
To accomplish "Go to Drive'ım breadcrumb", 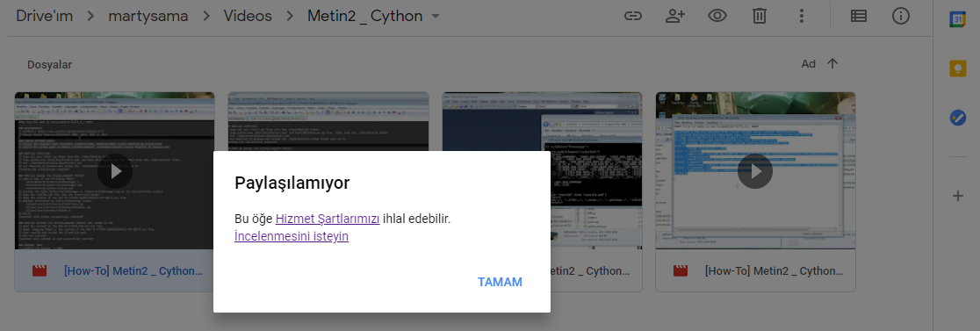I will [45, 16].
